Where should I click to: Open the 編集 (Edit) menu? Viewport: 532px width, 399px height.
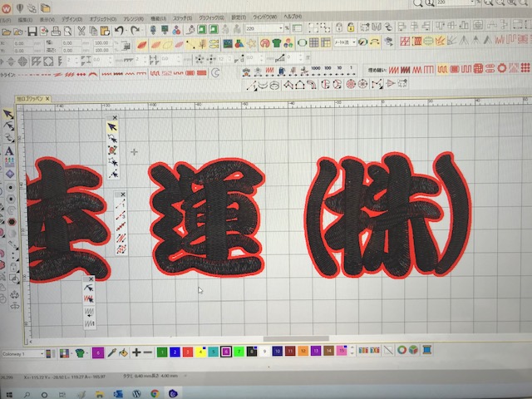pyautogui.click(x=25, y=20)
